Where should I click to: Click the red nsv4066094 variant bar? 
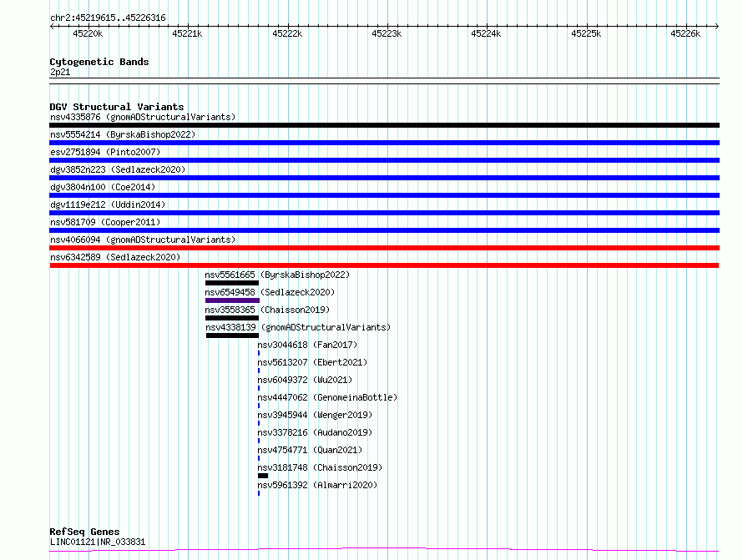(x=384, y=248)
